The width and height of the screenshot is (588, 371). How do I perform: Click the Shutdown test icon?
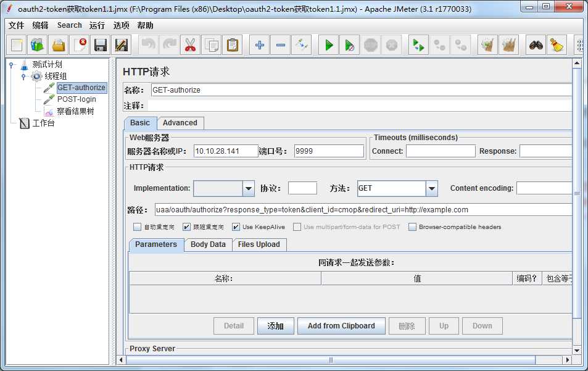click(392, 45)
